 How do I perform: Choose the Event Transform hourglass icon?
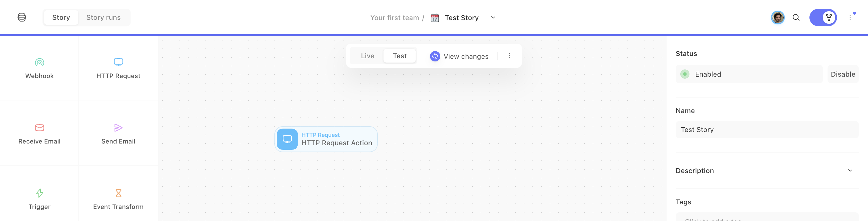pyautogui.click(x=118, y=193)
